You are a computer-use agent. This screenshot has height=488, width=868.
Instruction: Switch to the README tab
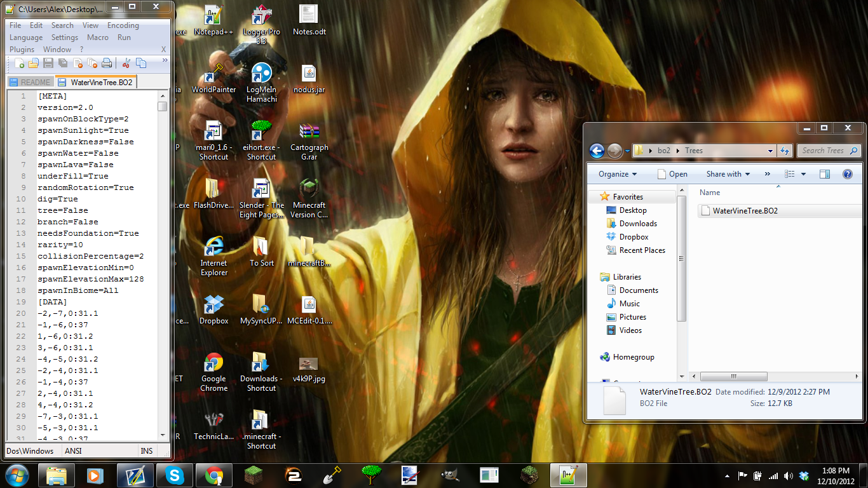click(x=30, y=82)
